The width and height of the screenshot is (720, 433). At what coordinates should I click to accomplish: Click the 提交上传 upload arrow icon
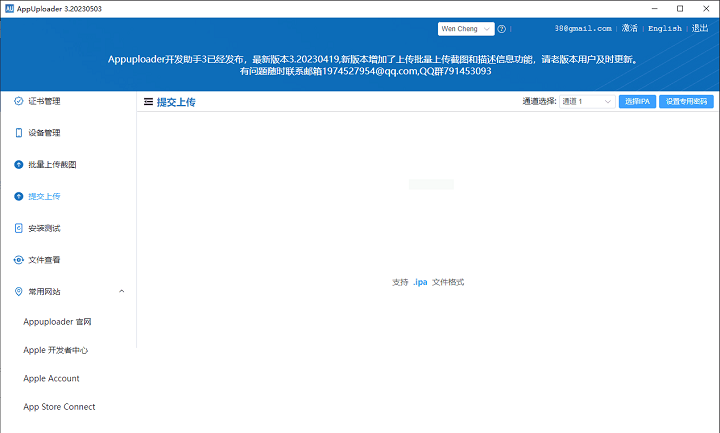click(x=18, y=197)
